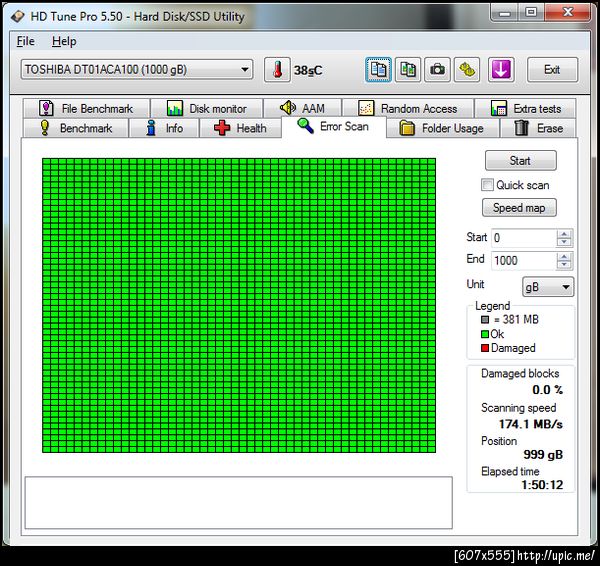Open options via the gears icon
The height and width of the screenshot is (566, 600).
(x=467, y=70)
